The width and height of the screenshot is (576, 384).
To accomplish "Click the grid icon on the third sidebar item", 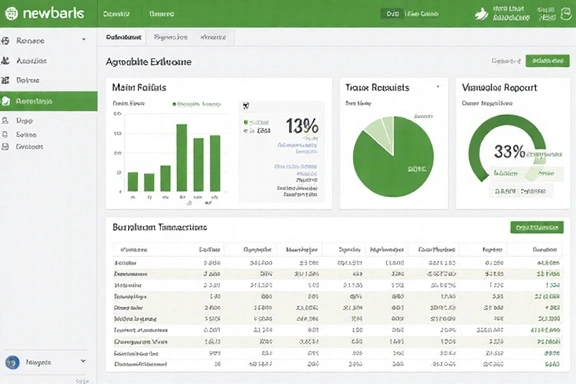I will point(5,80).
